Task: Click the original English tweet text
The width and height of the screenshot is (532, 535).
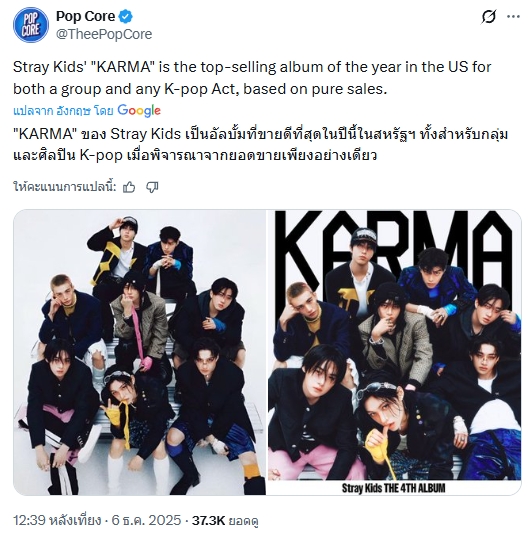Action: 252,78
